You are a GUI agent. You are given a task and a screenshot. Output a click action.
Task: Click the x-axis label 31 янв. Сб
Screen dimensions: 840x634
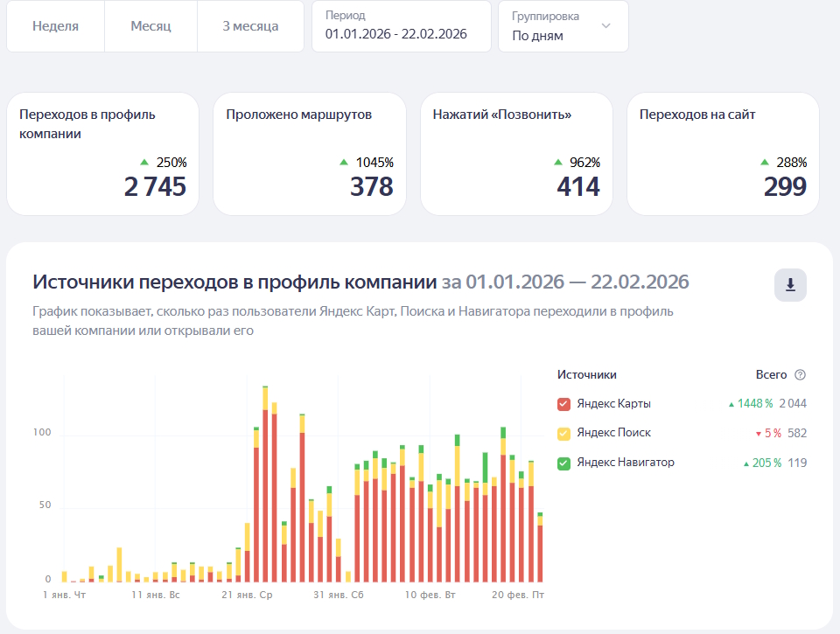338,595
